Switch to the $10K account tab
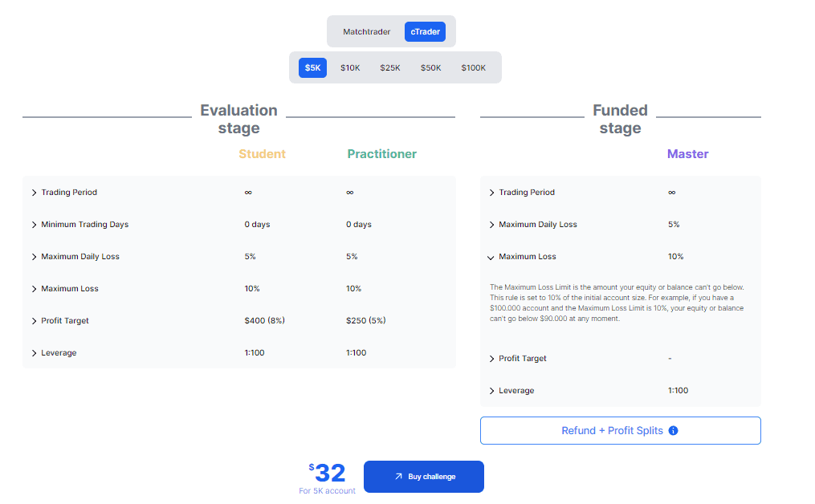Screen dimensions: 815x504 [x=349, y=67]
